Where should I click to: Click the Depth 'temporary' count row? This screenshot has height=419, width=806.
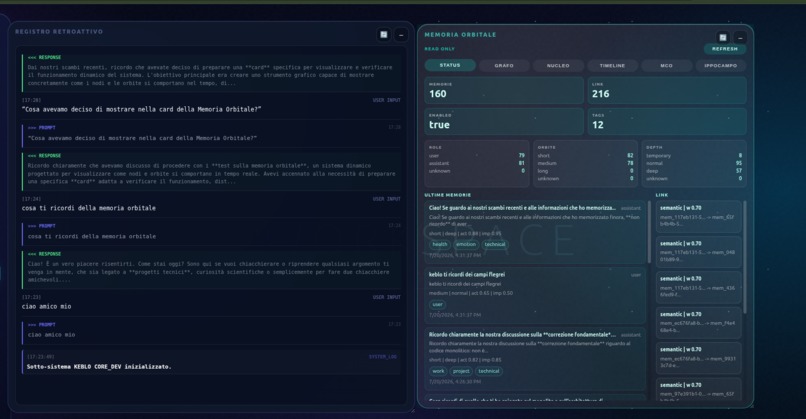point(694,155)
